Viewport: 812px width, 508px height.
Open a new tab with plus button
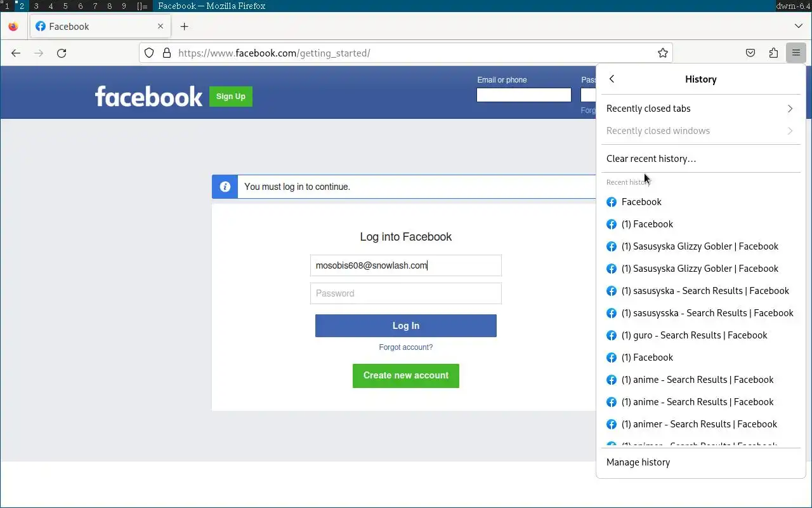184,27
